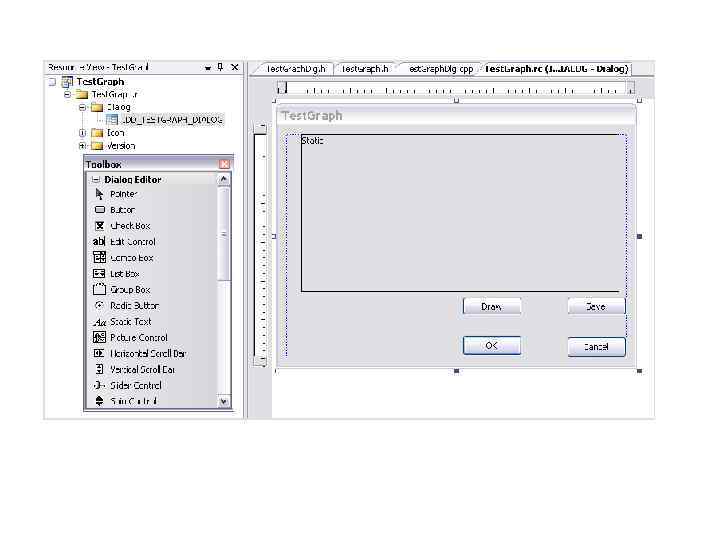720x540 pixels.
Task: Collapse the Dialog Editor toolbox section
Action: pyautogui.click(x=96, y=180)
